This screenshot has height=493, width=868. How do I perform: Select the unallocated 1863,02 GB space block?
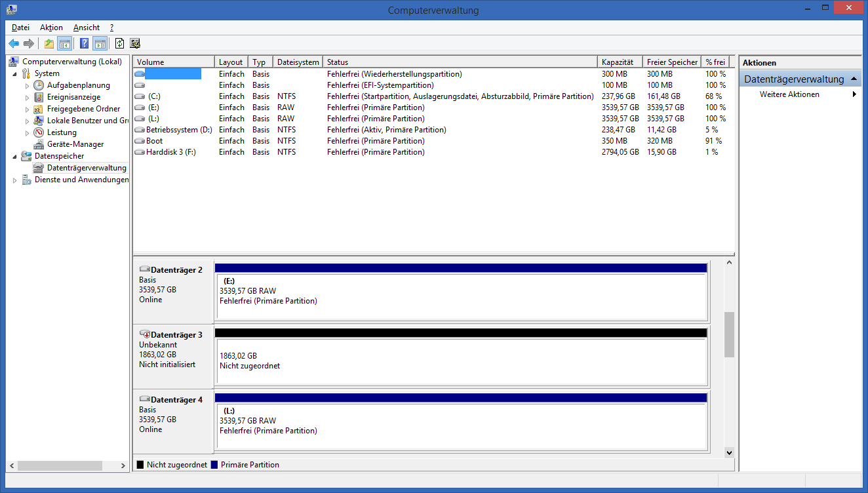click(461, 357)
